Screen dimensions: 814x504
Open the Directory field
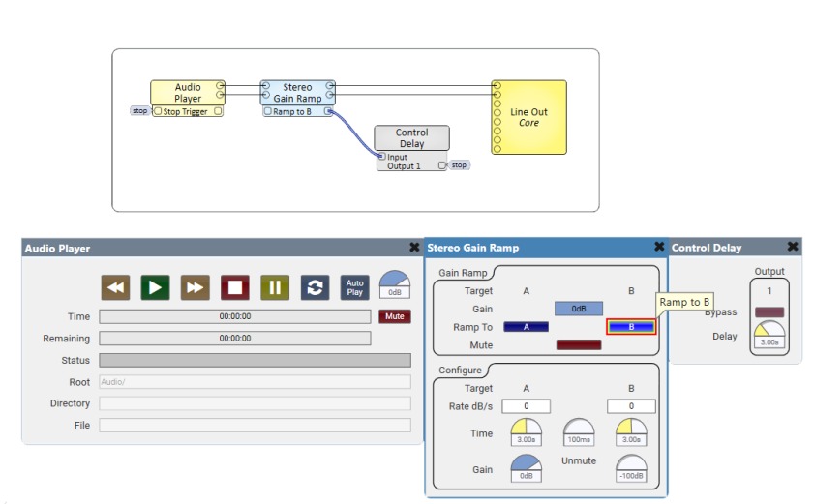coord(255,403)
